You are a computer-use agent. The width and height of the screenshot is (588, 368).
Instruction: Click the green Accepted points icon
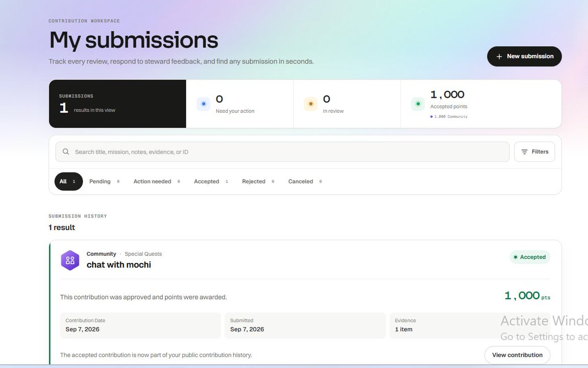coord(418,104)
